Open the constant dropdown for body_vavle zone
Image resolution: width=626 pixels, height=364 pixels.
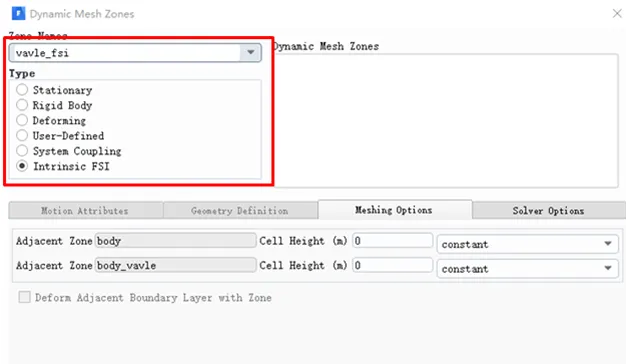tap(527, 269)
